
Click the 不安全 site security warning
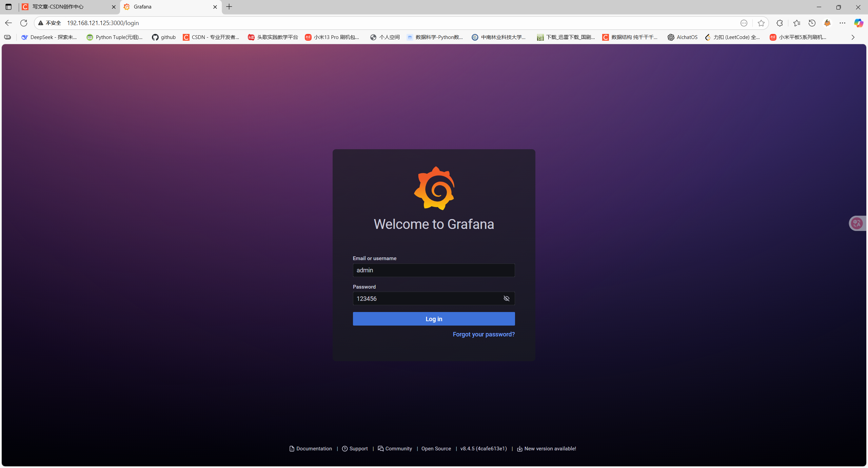click(x=50, y=23)
